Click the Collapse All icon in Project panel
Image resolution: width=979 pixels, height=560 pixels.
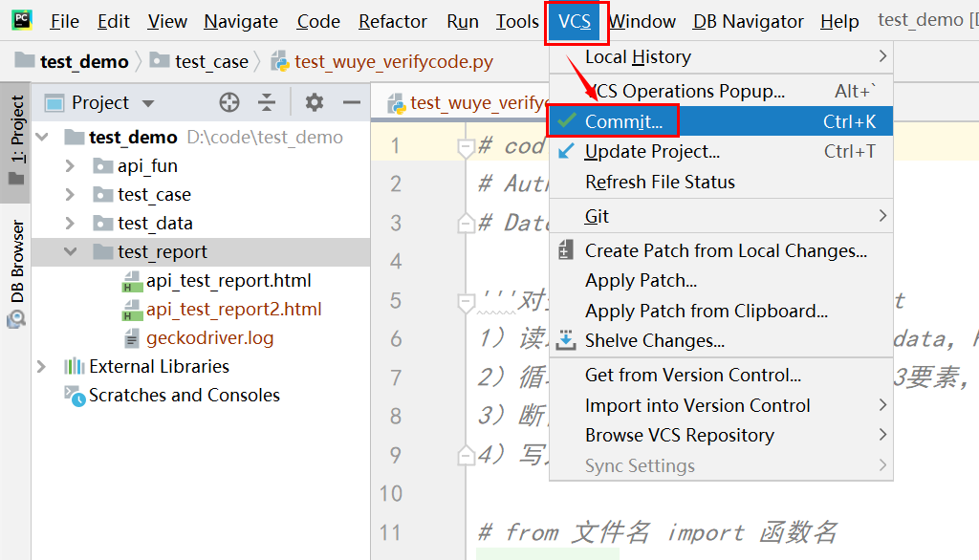tap(267, 102)
